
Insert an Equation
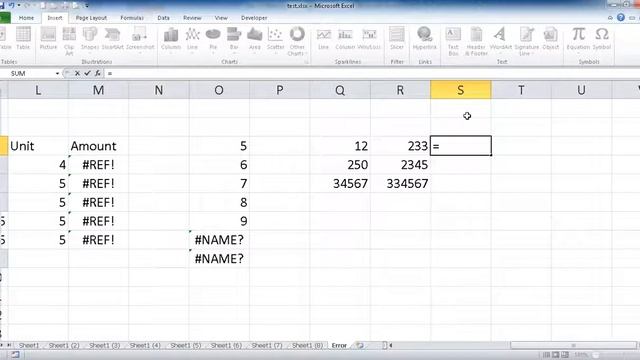578,39
